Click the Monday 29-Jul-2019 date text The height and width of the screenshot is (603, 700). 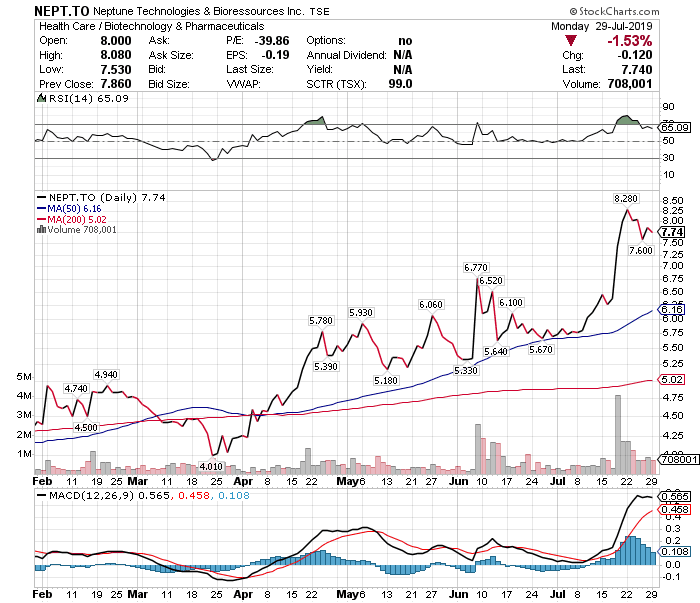coord(602,26)
